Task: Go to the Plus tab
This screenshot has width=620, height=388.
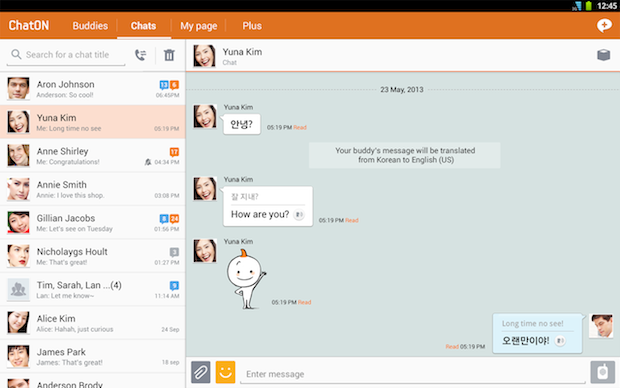Action: click(252, 26)
